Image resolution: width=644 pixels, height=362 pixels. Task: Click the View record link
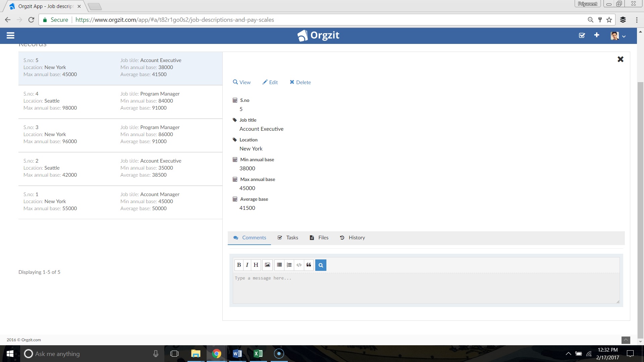pos(242,82)
